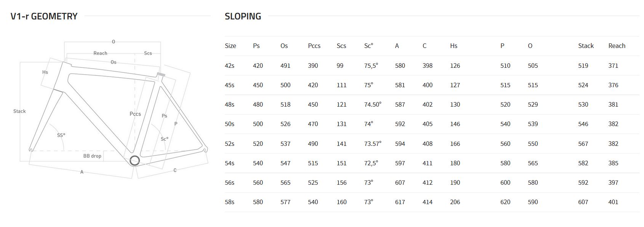
Task: Click the V1-r GEOMETRY heading
Action: (x=44, y=16)
